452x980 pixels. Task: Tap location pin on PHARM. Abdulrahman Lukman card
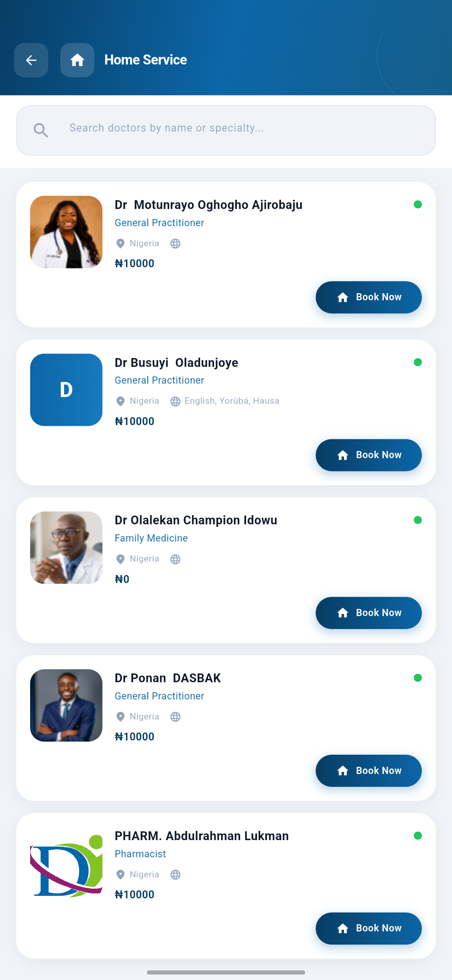click(120, 875)
